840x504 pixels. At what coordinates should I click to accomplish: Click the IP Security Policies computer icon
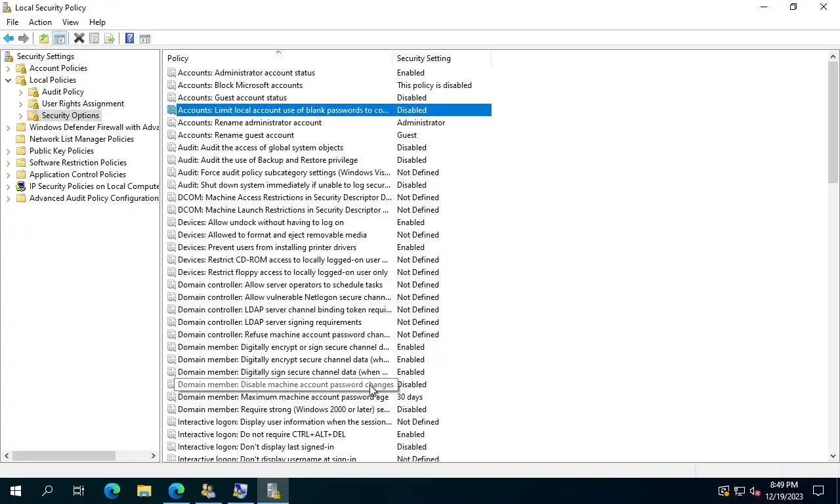click(x=21, y=186)
